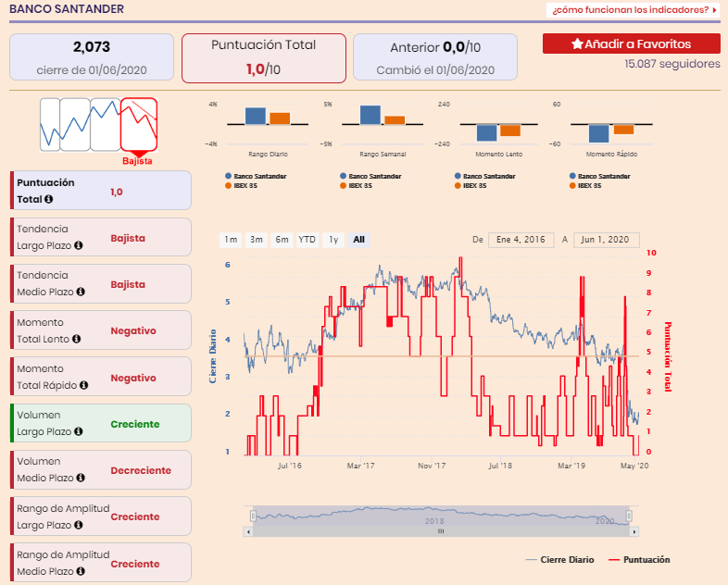The width and height of the screenshot is (728, 585).
Task: Click the De date field Ene 4, 2016
Action: [x=521, y=240]
